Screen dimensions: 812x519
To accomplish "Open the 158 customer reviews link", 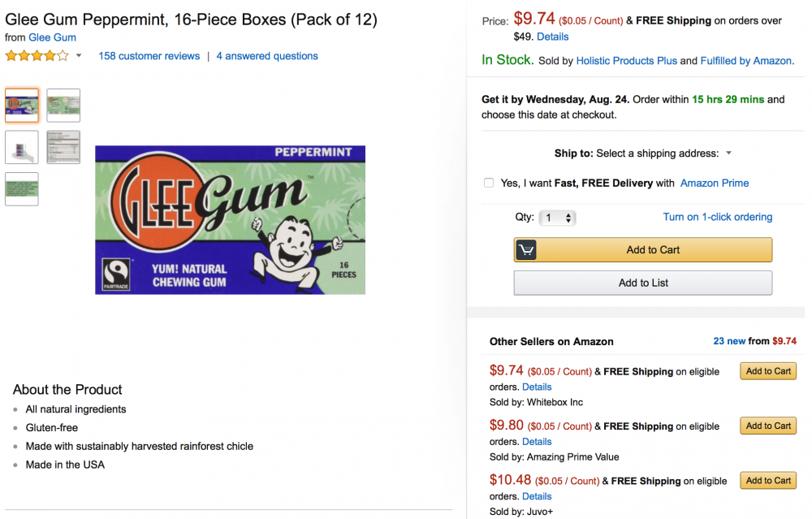I will (x=149, y=56).
